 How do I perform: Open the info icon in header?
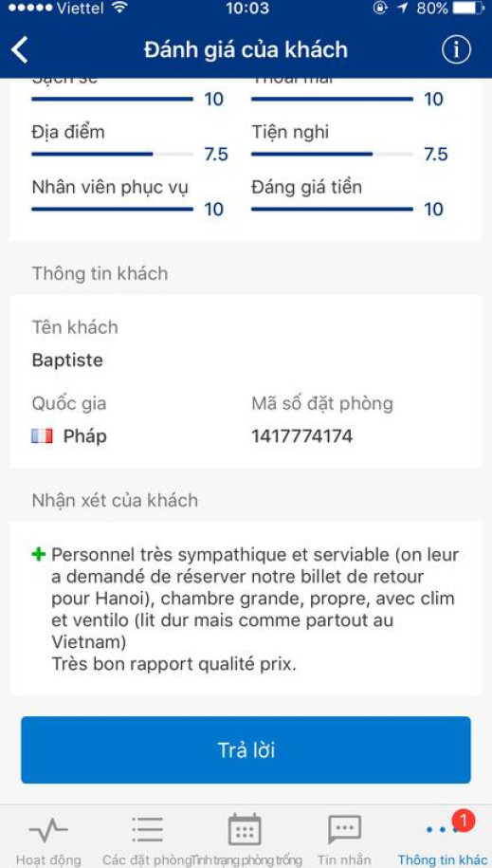coord(456,50)
